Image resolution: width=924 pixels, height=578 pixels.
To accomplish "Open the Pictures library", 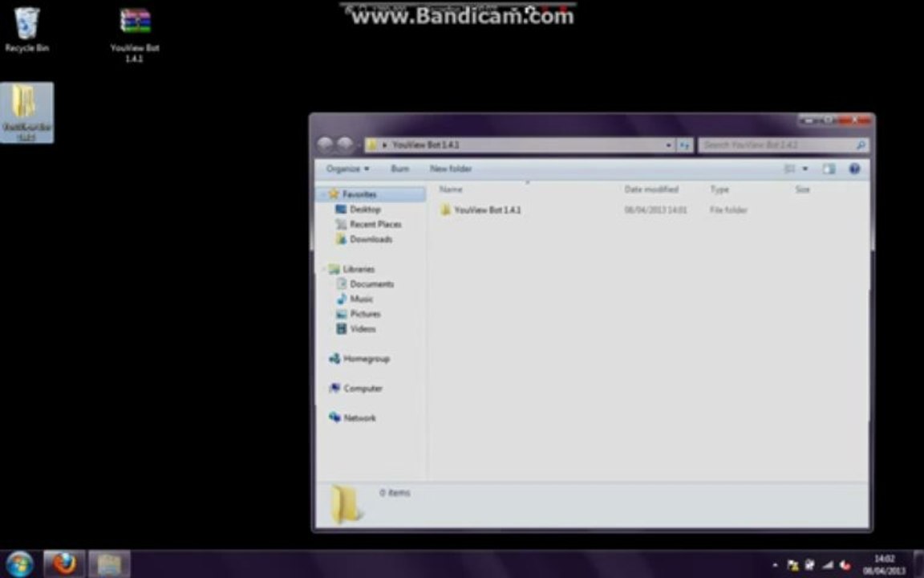I will pyautogui.click(x=366, y=314).
